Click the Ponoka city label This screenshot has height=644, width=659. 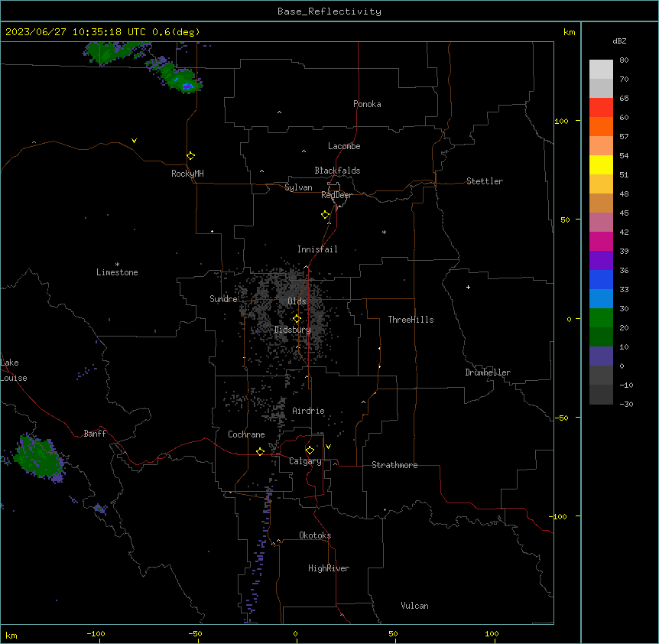(x=367, y=104)
